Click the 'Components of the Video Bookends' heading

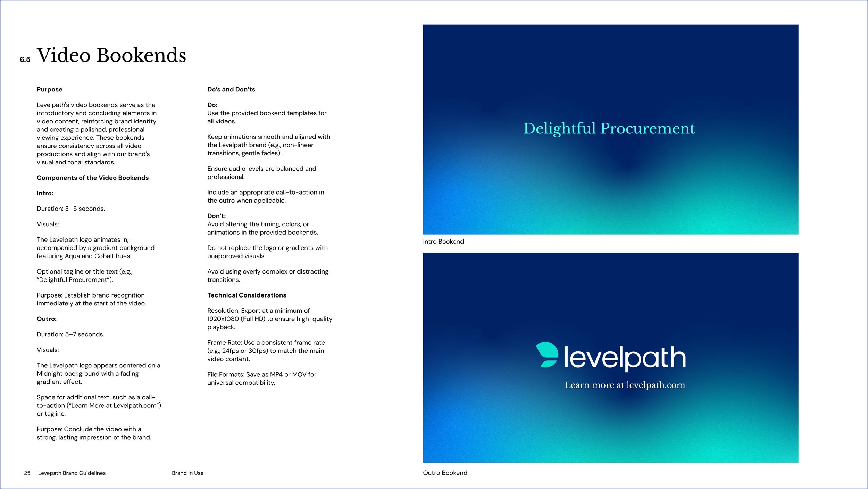[x=93, y=178]
